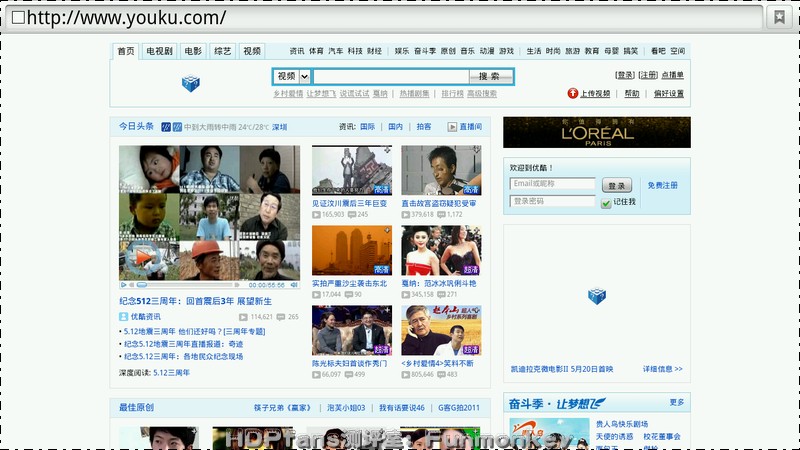Select the 综艺 tab
This screenshot has width=800, height=450.
[222, 51]
